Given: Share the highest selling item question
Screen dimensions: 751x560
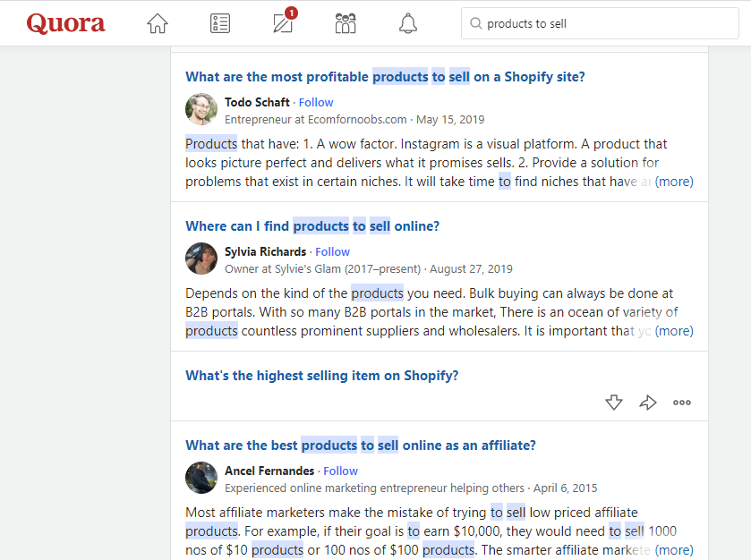Looking at the screenshot, I should pyautogui.click(x=647, y=403).
